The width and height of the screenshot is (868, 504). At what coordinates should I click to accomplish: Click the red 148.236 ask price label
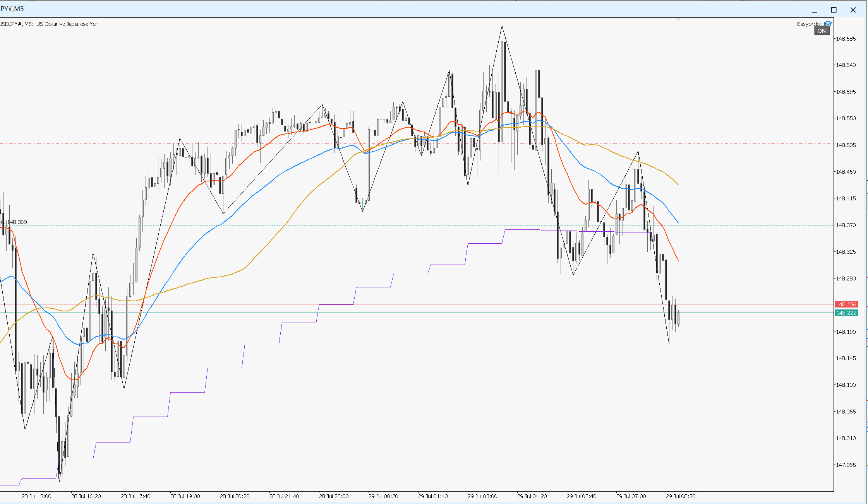pos(846,304)
